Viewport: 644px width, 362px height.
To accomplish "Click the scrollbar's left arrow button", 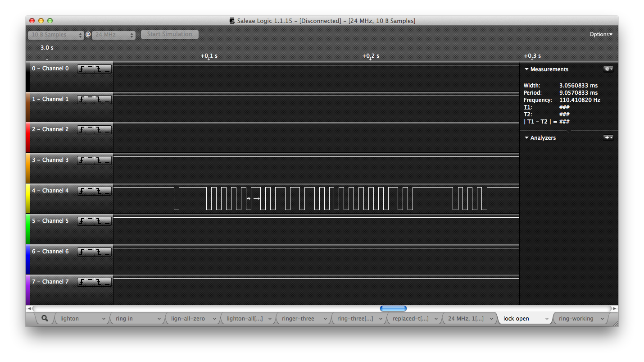I will coord(30,309).
